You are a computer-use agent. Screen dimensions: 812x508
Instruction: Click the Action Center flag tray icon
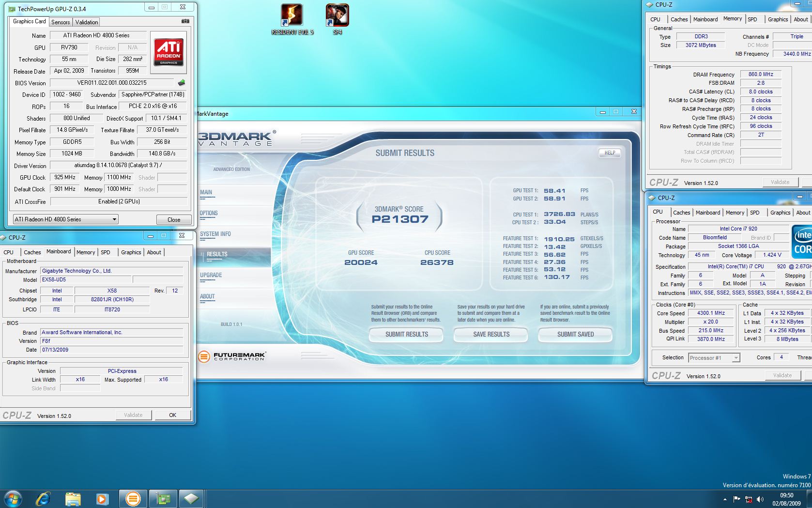point(737,499)
